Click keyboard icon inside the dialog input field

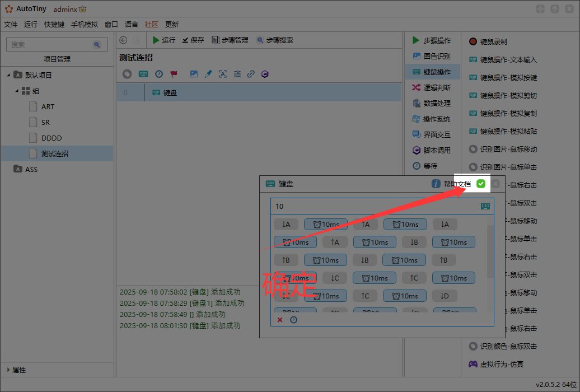485,206
